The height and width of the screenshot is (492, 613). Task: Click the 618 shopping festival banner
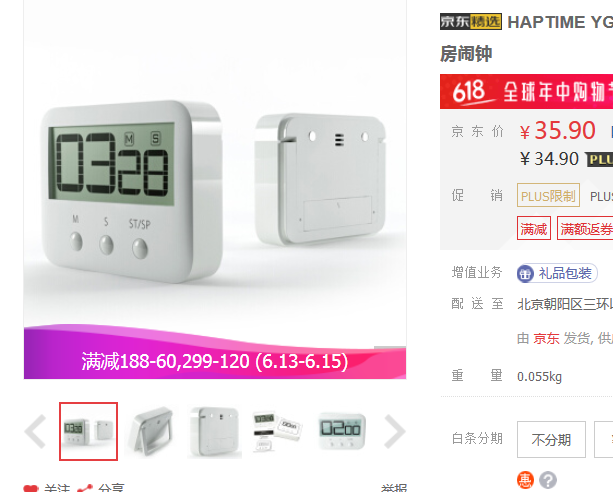click(x=526, y=92)
